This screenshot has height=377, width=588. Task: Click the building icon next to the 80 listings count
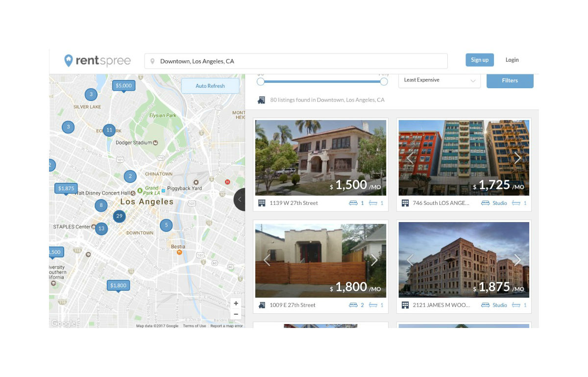click(261, 100)
